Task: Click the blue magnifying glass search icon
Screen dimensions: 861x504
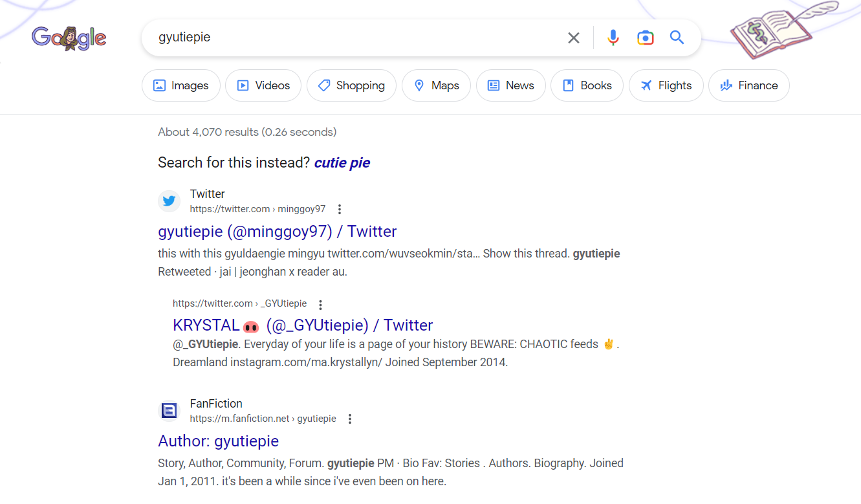Action: [677, 38]
